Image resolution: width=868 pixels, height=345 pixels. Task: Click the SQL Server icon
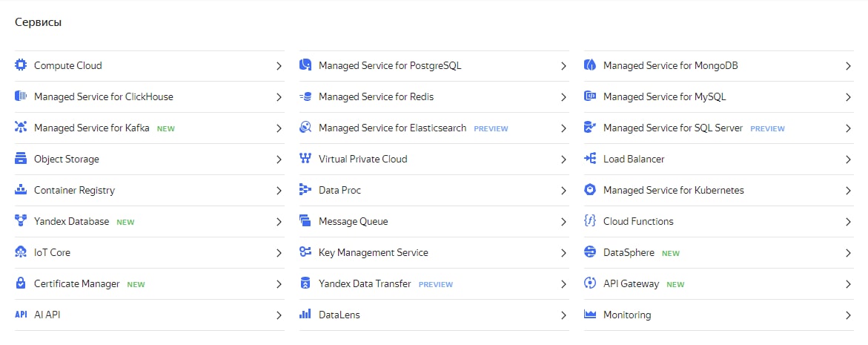tap(589, 128)
